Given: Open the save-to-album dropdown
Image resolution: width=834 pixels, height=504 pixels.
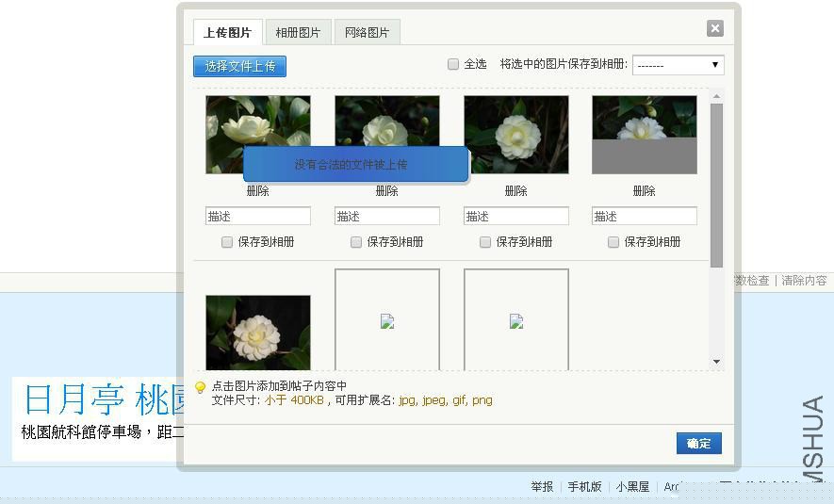Looking at the screenshot, I should point(679,65).
